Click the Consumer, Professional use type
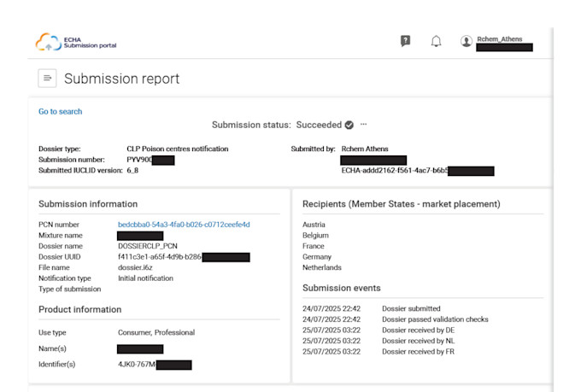The image size is (581, 392). [156, 332]
